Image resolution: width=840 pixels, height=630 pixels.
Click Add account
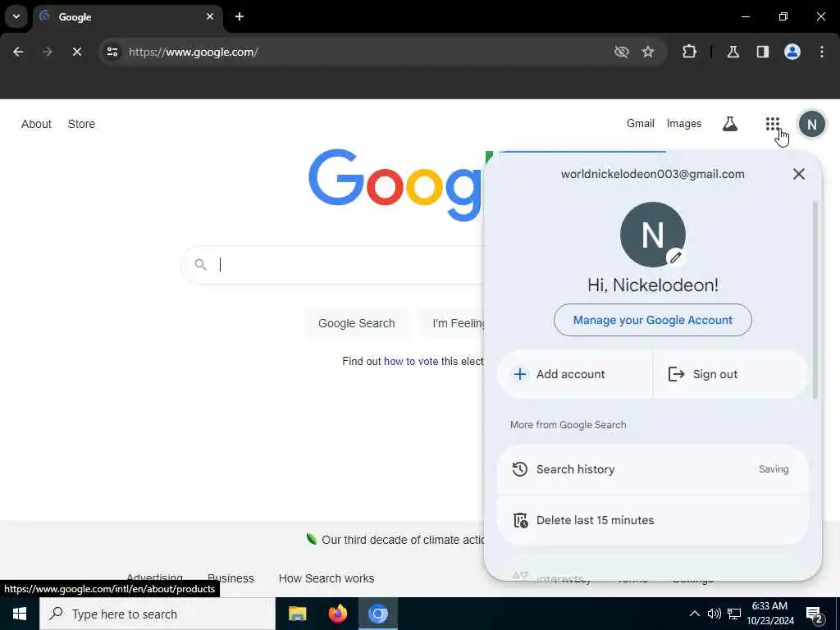pos(575,374)
